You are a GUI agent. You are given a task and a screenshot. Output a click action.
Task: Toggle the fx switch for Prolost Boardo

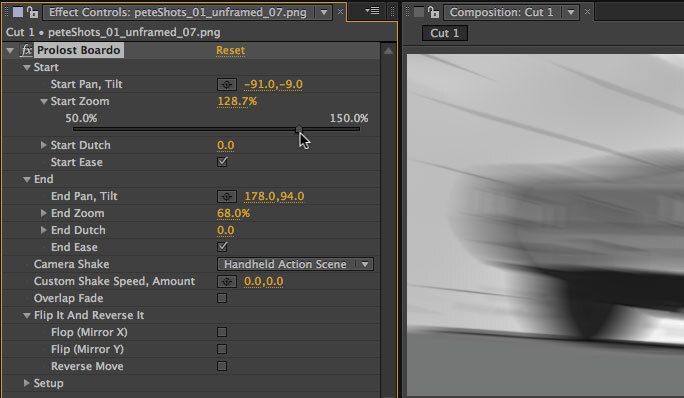(x=27, y=50)
